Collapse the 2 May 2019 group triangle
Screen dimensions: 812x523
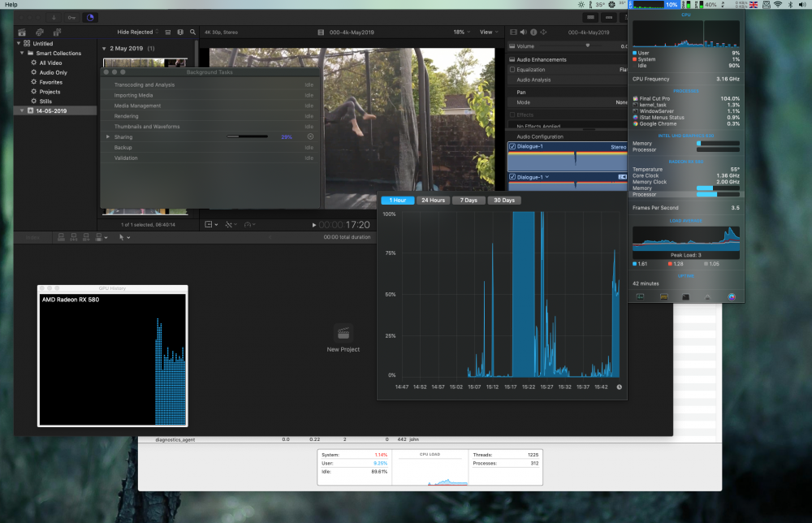pyautogui.click(x=104, y=49)
